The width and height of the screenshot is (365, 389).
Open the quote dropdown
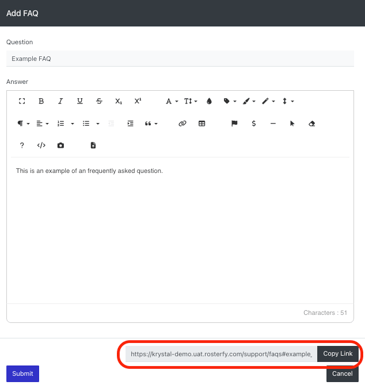(151, 124)
